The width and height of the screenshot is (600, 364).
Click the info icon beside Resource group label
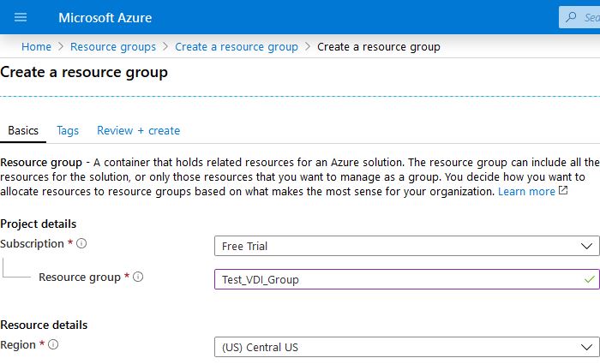tap(138, 277)
